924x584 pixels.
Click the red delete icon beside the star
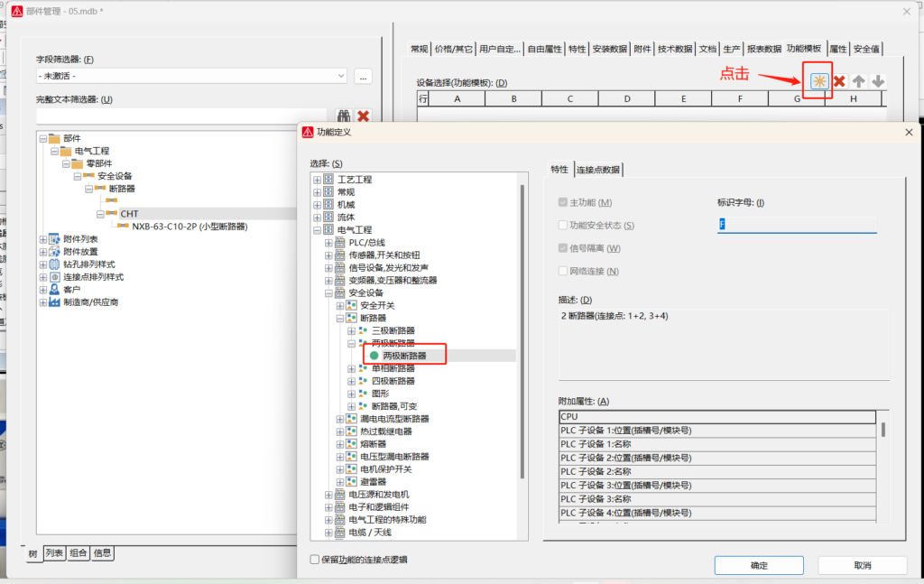pos(839,81)
